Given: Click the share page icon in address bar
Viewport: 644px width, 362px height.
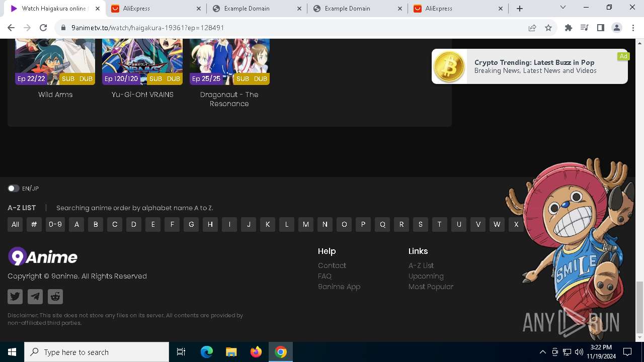Looking at the screenshot, I should [x=532, y=28].
